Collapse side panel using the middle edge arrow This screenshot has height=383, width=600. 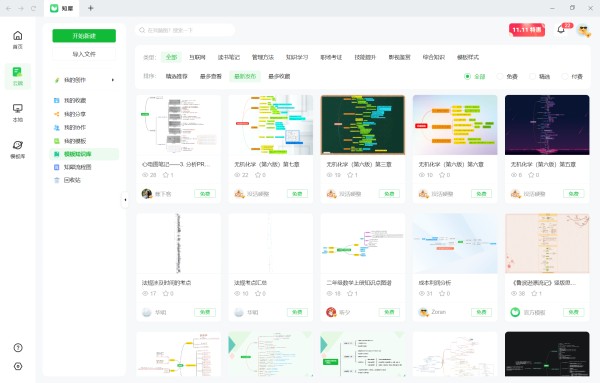[x=125, y=200]
